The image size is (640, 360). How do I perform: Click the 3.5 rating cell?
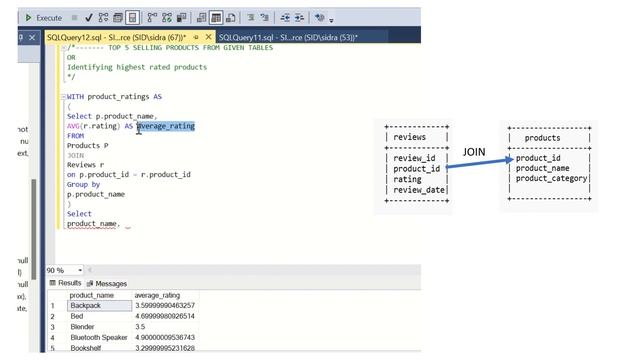pos(166,327)
